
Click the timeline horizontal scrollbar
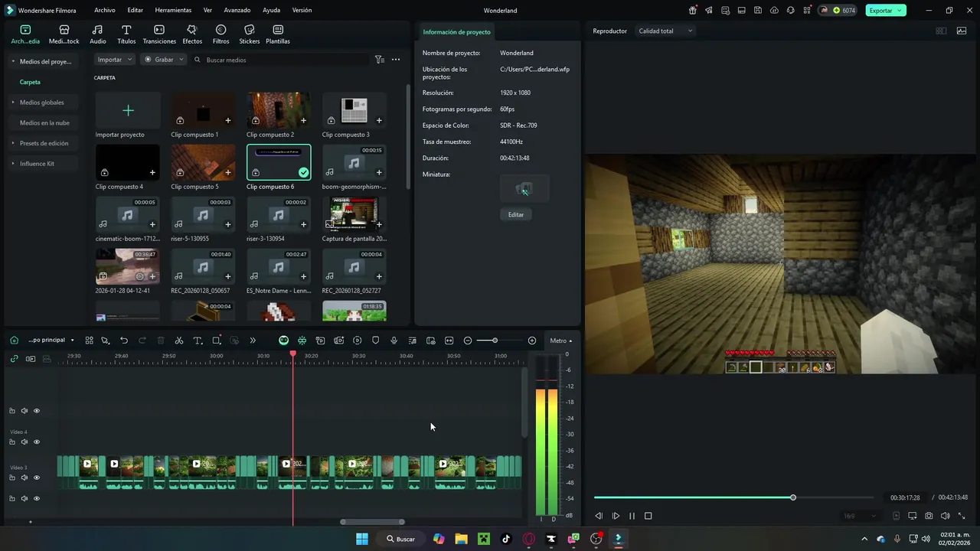[372, 522]
